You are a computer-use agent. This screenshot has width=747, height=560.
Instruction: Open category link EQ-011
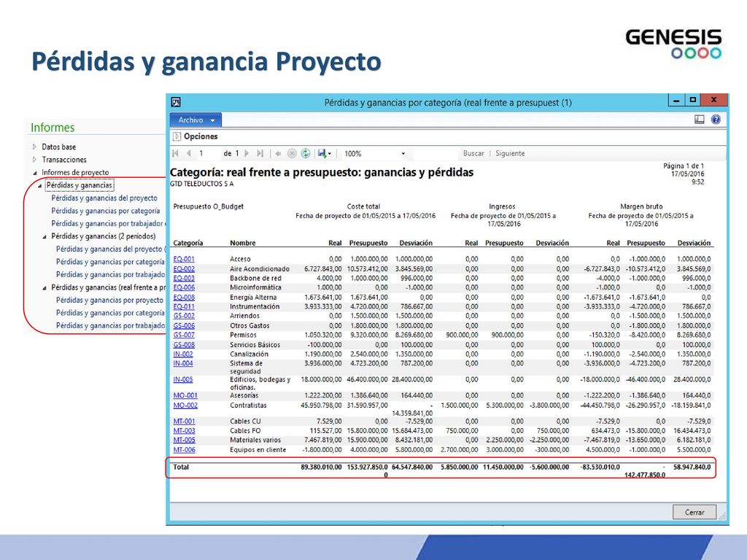[184, 307]
